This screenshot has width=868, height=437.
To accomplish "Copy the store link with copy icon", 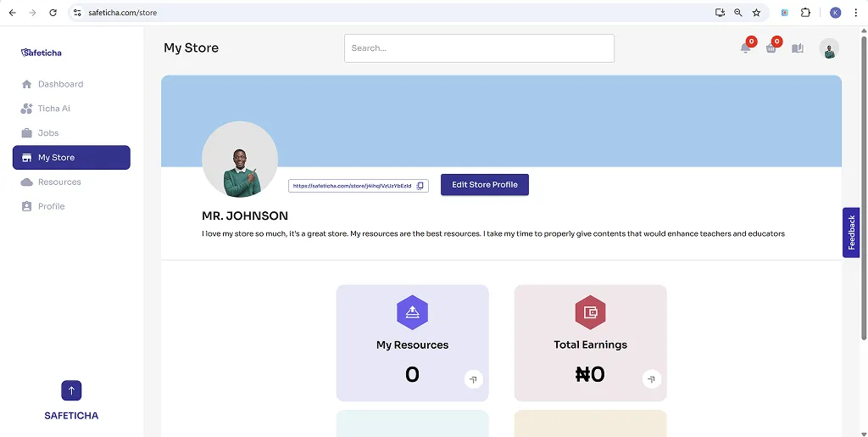I will click(x=420, y=186).
